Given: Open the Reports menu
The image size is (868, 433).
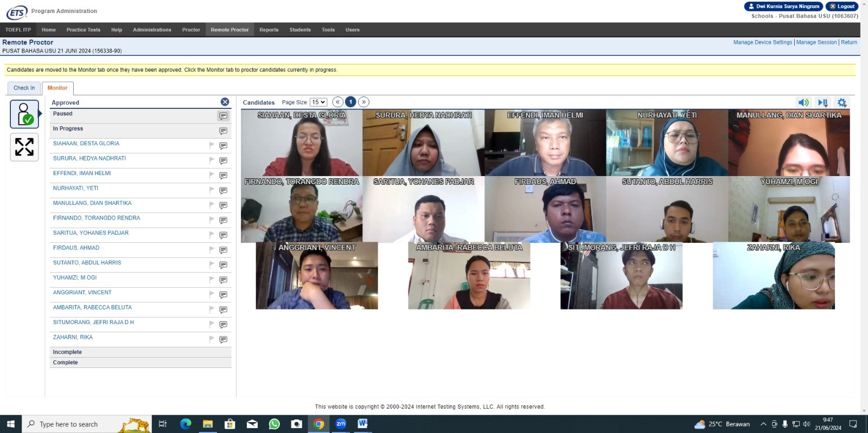Looking at the screenshot, I should pos(269,30).
